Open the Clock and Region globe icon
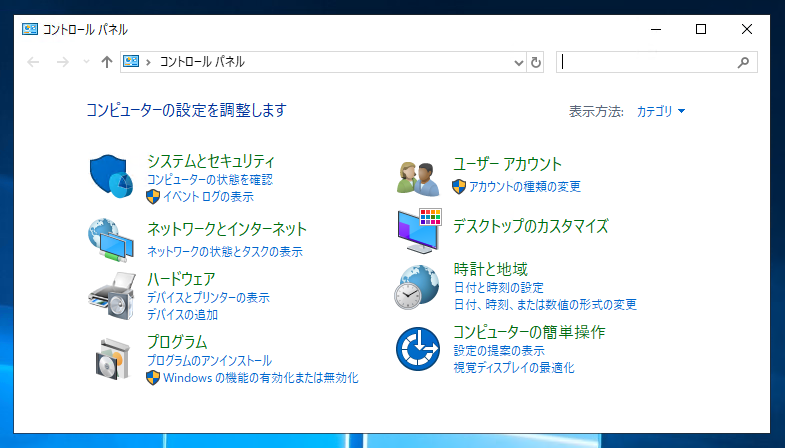The image size is (785, 448). [x=417, y=287]
